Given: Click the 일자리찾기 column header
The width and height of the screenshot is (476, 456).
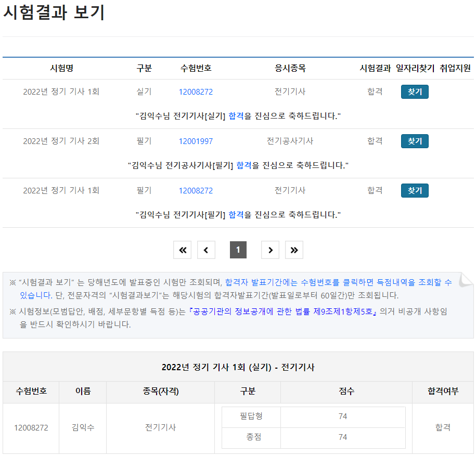Looking at the screenshot, I should [x=415, y=69].
